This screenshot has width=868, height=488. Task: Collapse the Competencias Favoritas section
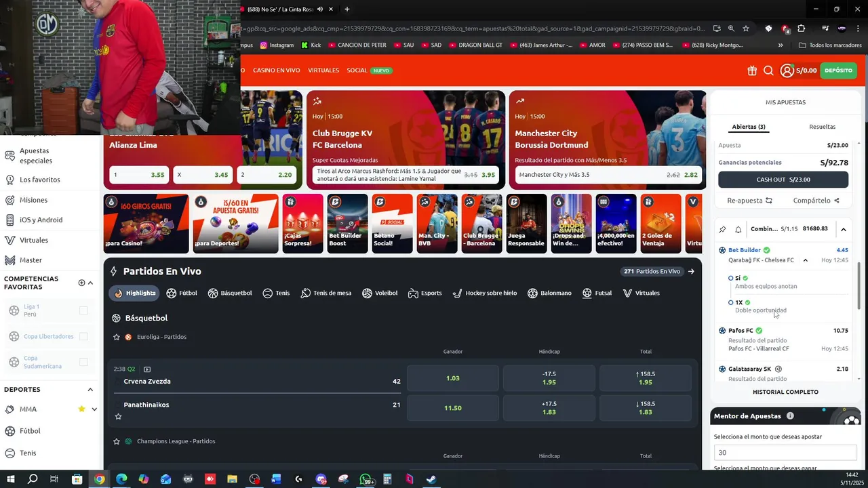pos(91,283)
